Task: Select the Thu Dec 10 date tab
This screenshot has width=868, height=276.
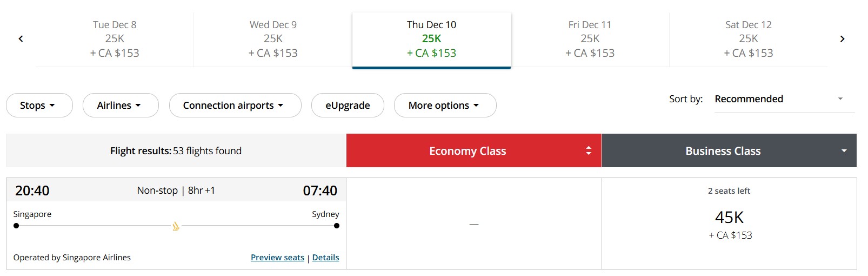Action: point(431,39)
